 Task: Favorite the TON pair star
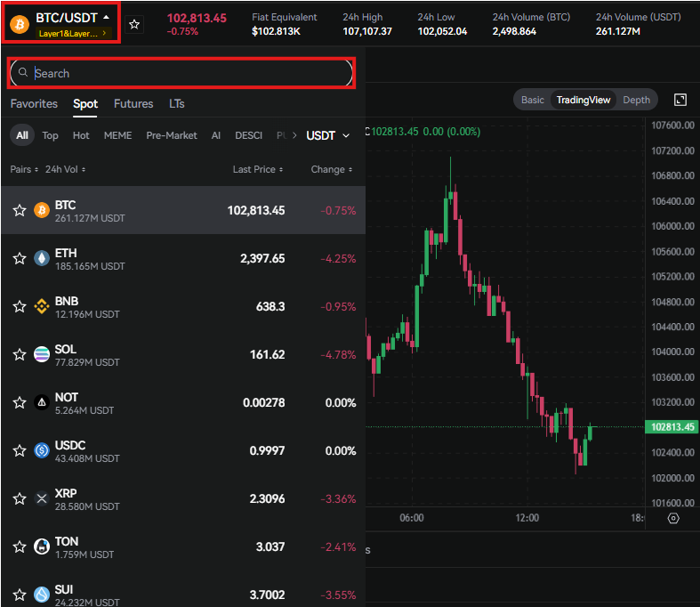click(x=20, y=546)
